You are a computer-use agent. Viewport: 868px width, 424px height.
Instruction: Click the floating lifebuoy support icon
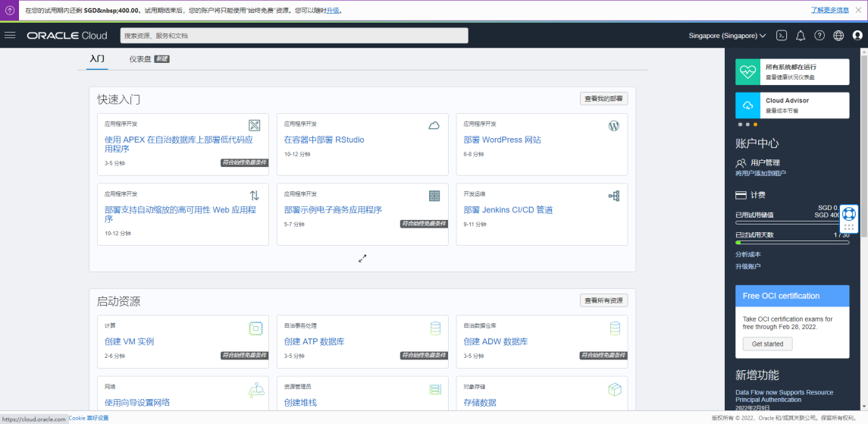click(x=848, y=213)
